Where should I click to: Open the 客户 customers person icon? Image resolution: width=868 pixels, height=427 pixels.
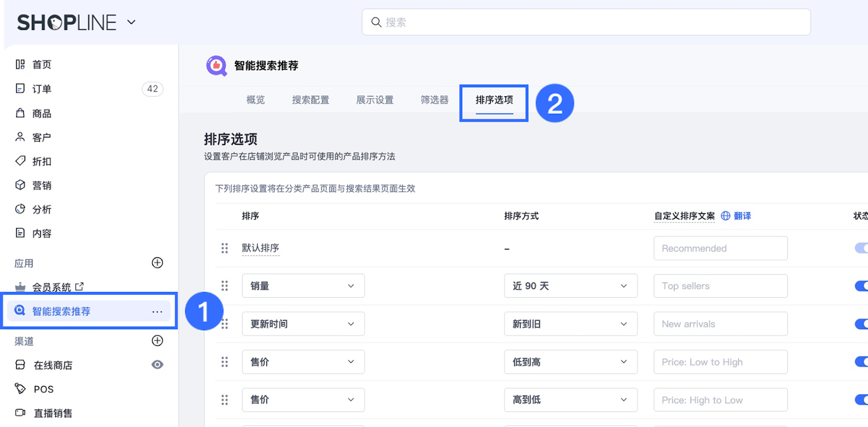pyautogui.click(x=20, y=137)
